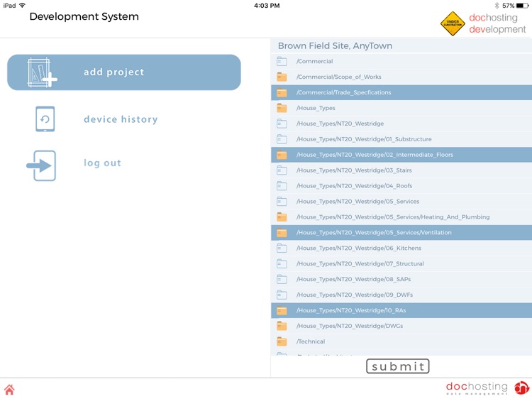Select the Heating_And_Plumbing folder row
Screen dimensions: 532x399
click(x=401, y=217)
